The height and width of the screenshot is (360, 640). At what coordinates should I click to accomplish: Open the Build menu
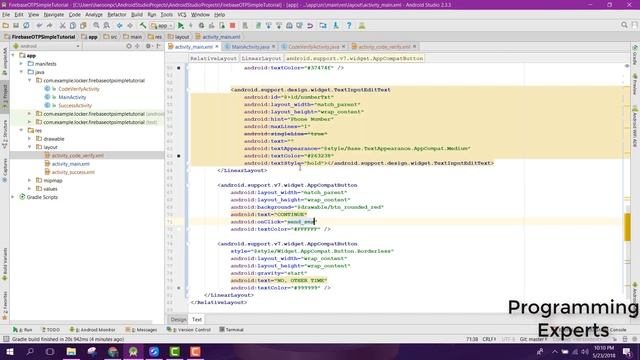click(x=137, y=15)
